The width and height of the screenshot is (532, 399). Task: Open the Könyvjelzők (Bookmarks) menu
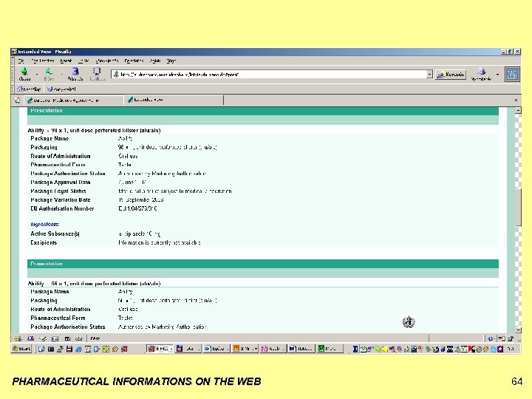107,61
